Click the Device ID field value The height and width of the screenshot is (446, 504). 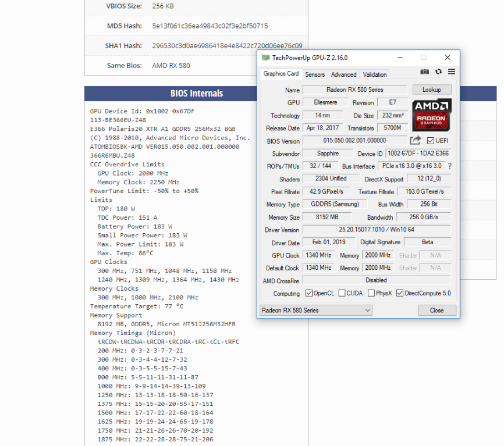click(x=418, y=154)
